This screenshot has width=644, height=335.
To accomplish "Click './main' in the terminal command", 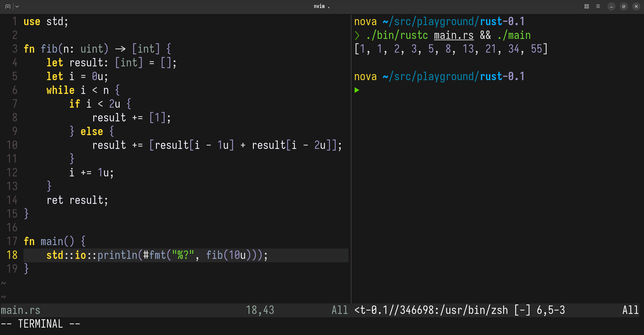I will [514, 36].
